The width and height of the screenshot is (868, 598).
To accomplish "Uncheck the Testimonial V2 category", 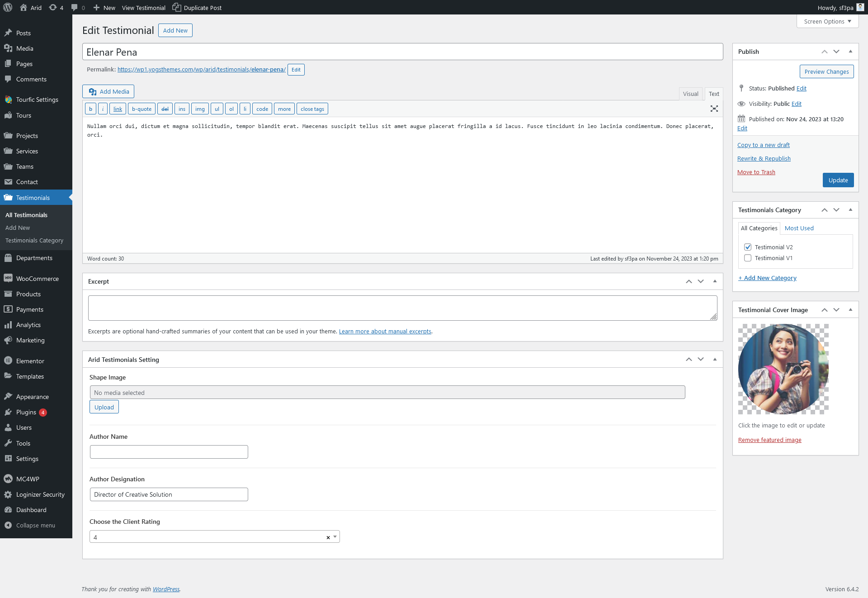I will (748, 247).
